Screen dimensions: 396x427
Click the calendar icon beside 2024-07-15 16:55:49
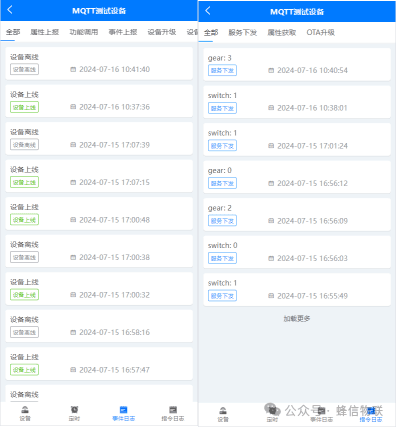271,296
